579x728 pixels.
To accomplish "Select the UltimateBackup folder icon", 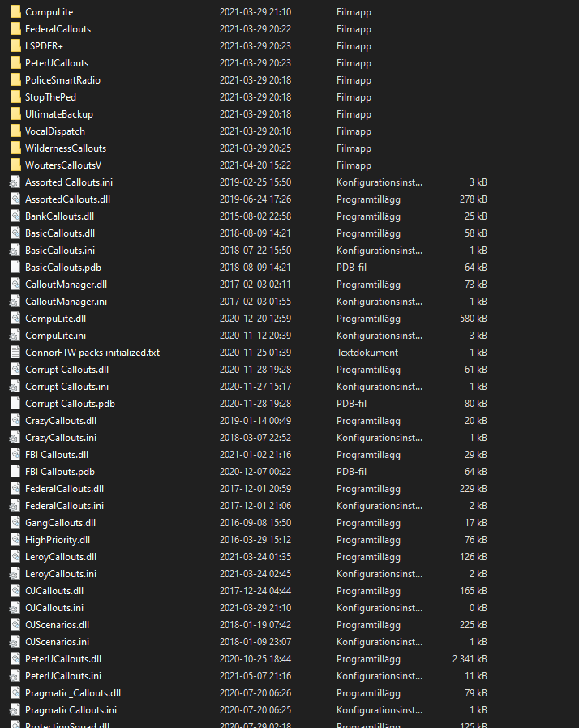I will pos(15,114).
